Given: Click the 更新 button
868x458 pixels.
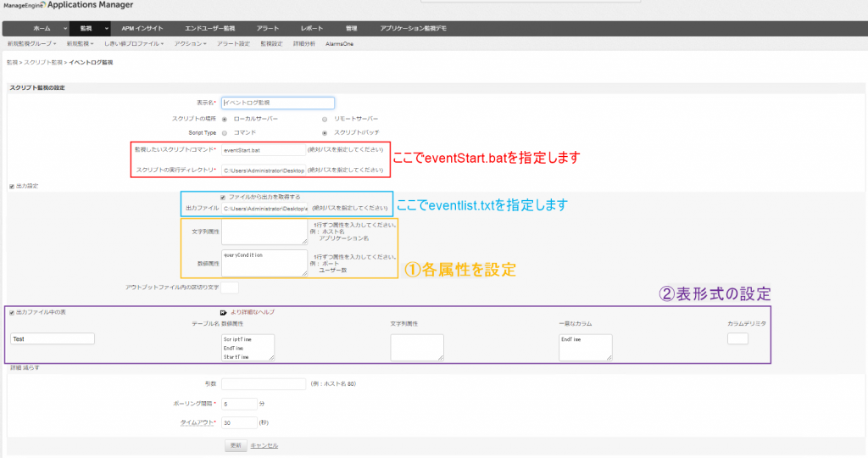Looking at the screenshot, I should coord(236,445).
